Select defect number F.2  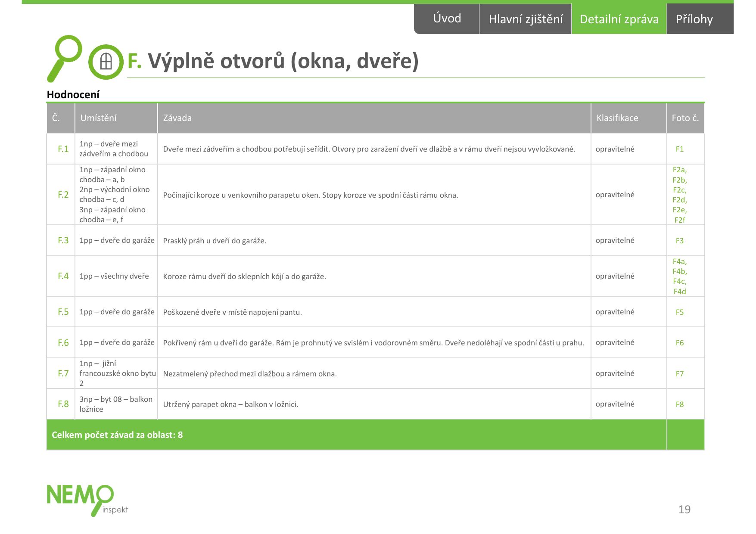point(63,195)
